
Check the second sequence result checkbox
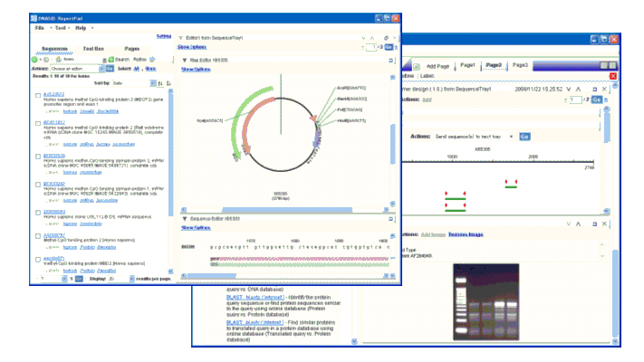click(37, 122)
